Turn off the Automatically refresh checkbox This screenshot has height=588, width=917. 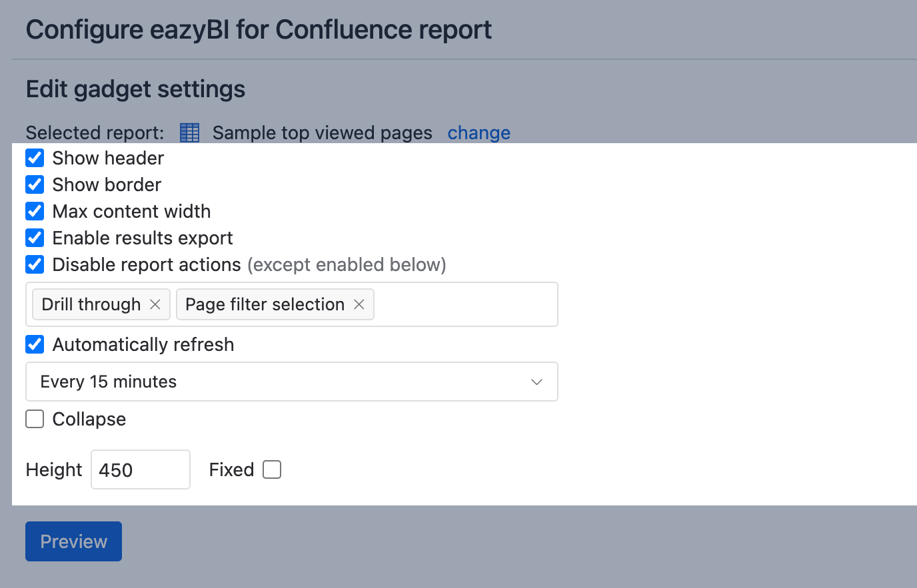[35, 344]
